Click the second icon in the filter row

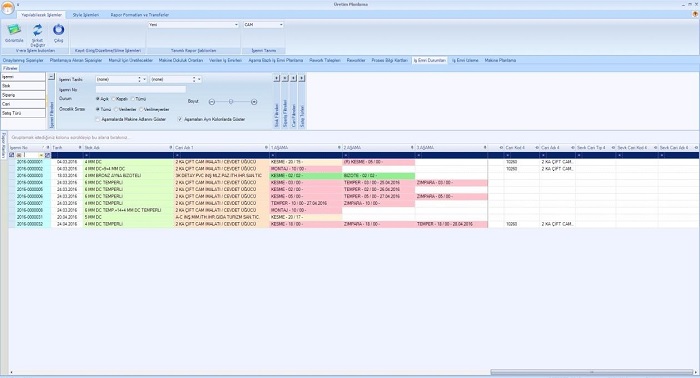tap(19, 155)
